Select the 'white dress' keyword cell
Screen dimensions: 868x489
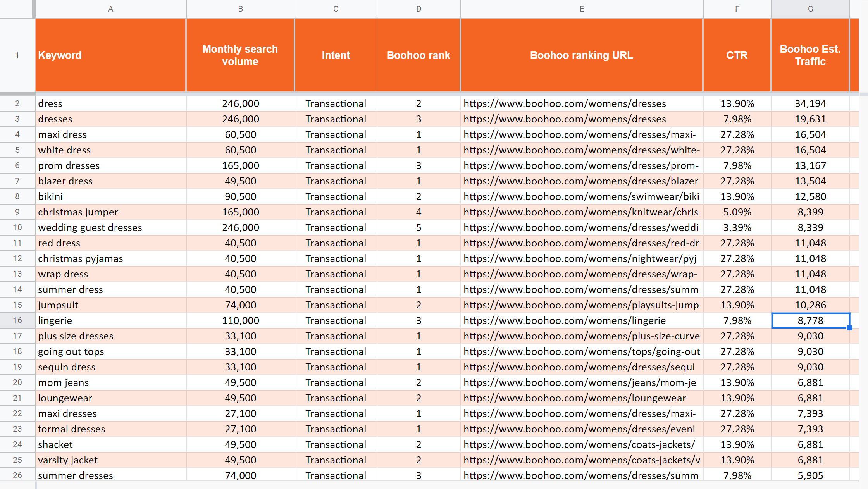tap(110, 150)
